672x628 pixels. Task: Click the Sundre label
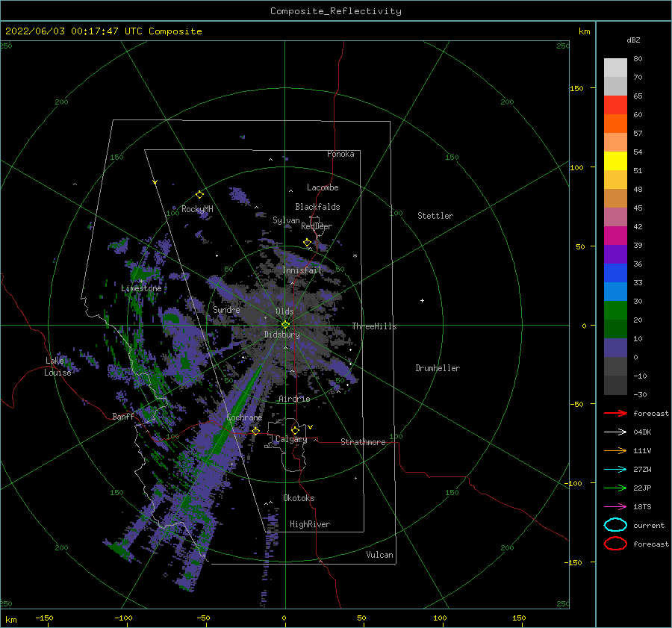(x=226, y=309)
